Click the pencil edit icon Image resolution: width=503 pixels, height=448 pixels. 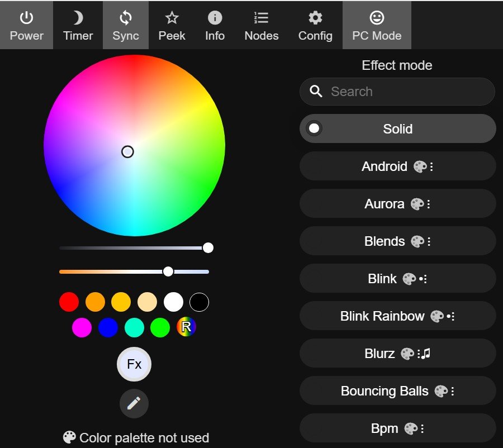pyautogui.click(x=134, y=403)
